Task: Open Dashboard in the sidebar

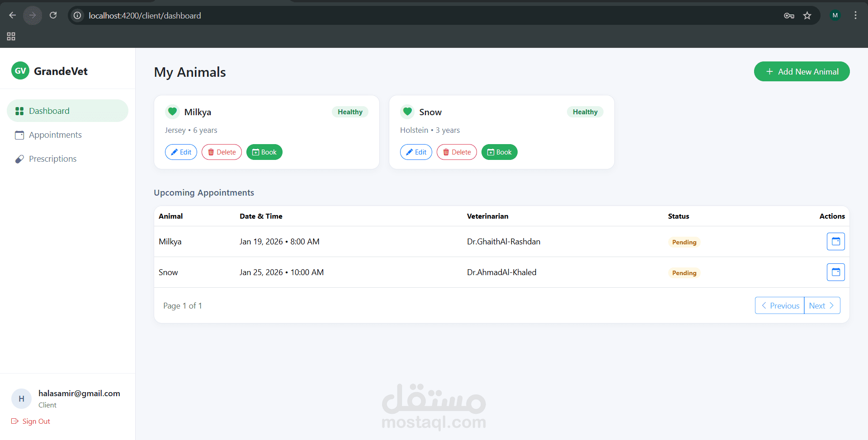Action: pyautogui.click(x=67, y=111)
